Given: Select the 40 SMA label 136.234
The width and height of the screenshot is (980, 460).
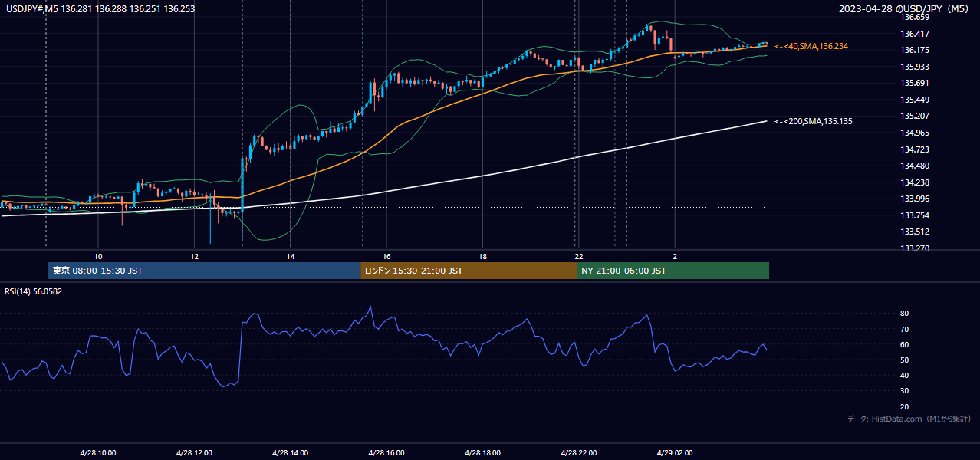Looking at the screenshot, I should coord(811,47).
